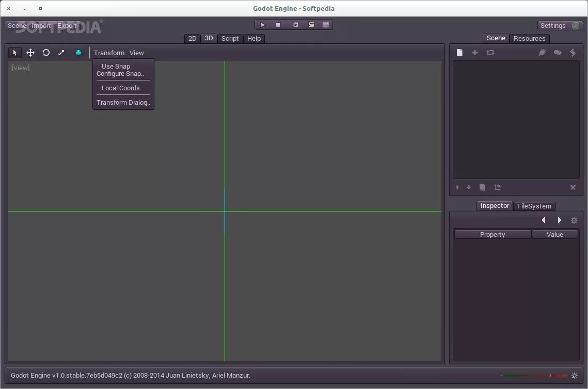Click the replace node arrows icon
The height and width of the screenshot is (389, 588).
pos(490,53)
